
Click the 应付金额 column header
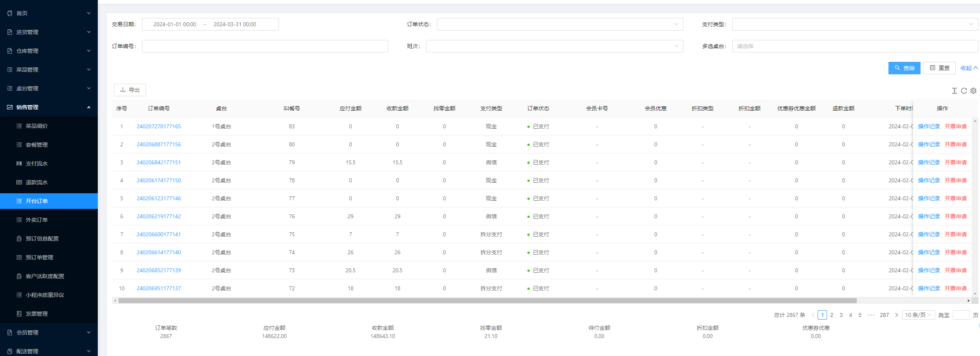351,108
